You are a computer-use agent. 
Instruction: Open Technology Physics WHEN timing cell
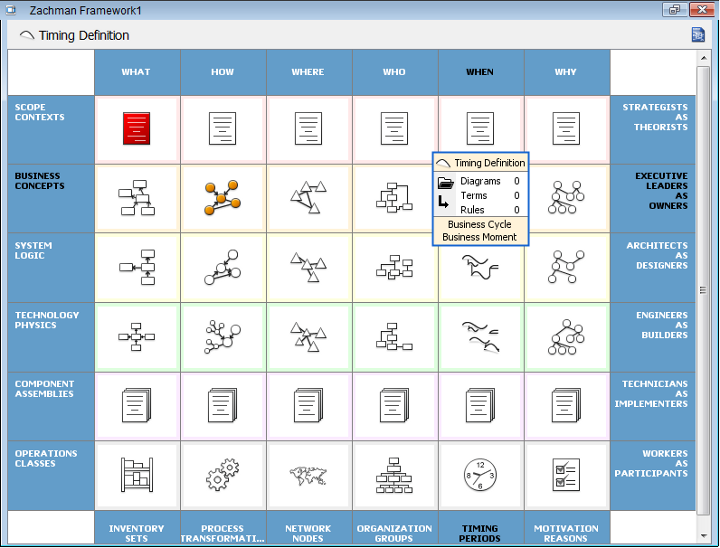(x=480, y=337)
